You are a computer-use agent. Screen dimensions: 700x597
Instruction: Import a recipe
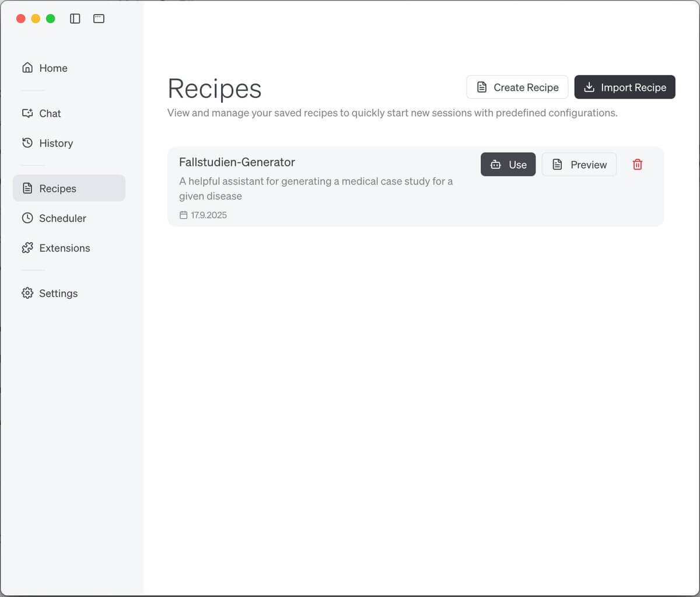pos(625,87)
